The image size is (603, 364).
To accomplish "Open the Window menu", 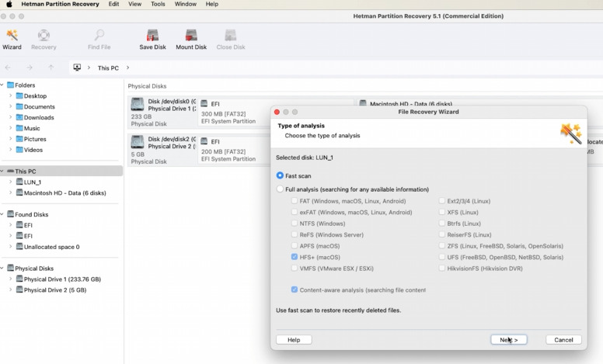I will coord(186,4).
